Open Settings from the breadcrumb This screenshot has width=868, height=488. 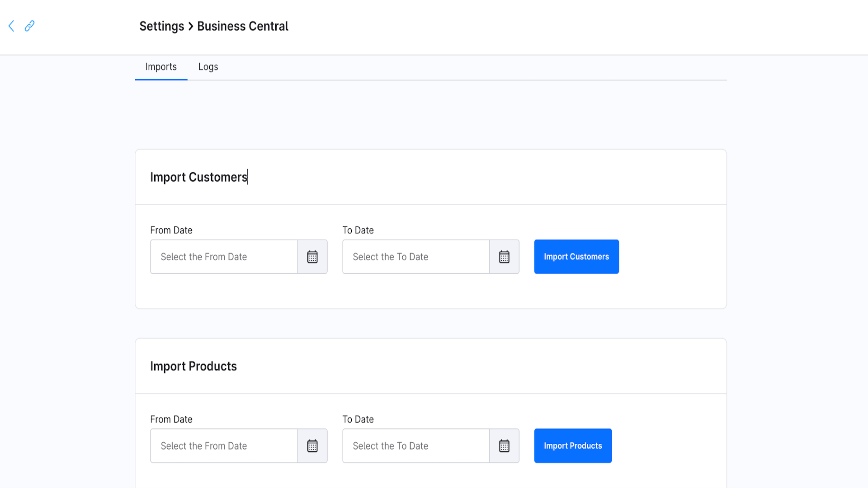[161, 26]
